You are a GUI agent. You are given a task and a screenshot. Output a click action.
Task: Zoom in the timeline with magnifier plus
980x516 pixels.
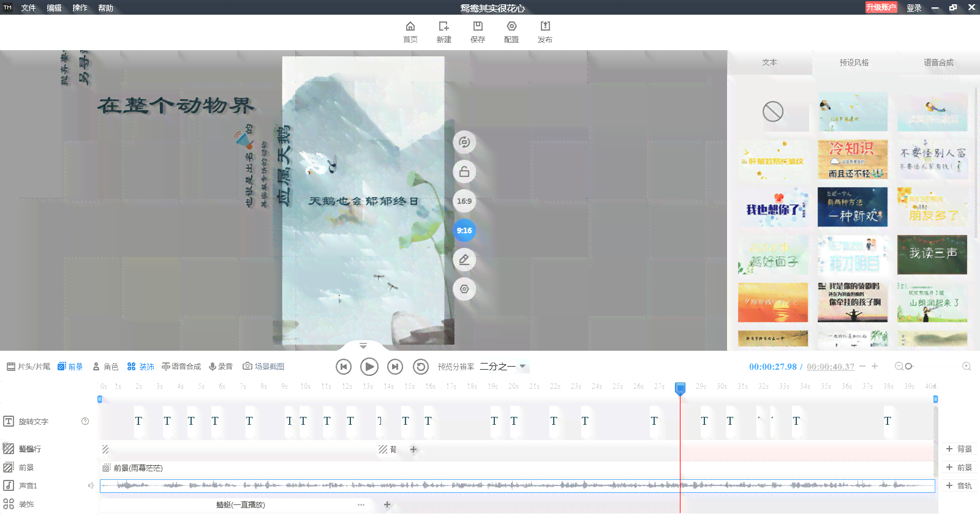tap(967, 366)
